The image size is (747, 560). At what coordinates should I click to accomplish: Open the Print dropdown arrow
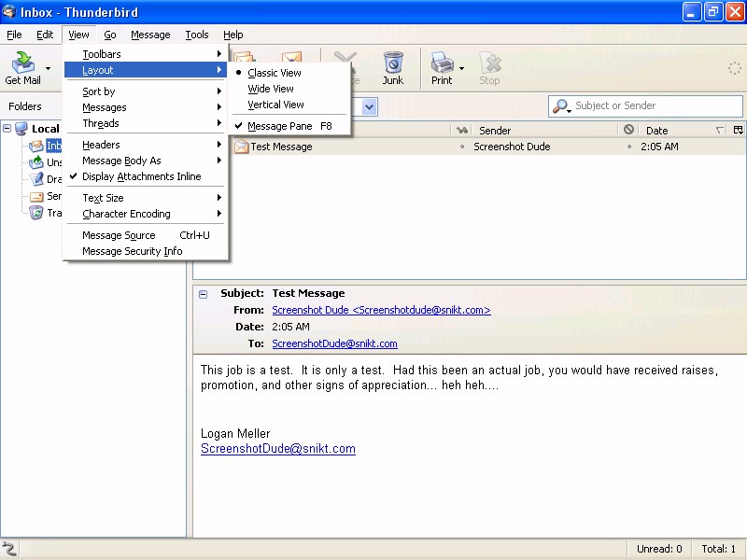[x=461, y=68]
